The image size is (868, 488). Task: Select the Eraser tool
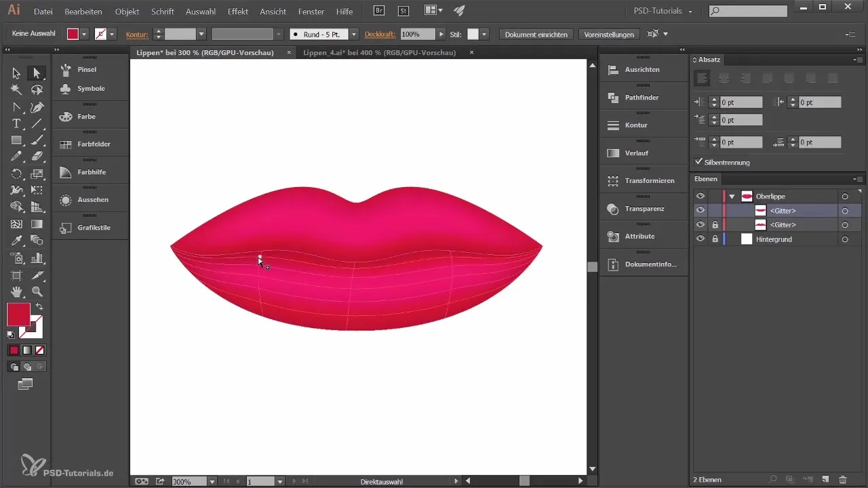(x=37, y=157)
